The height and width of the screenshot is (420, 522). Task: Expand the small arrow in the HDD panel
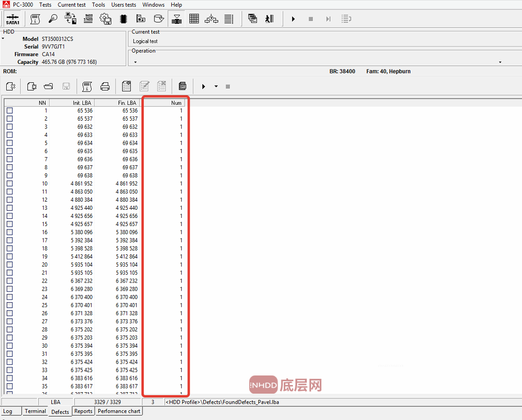point(3,39)
